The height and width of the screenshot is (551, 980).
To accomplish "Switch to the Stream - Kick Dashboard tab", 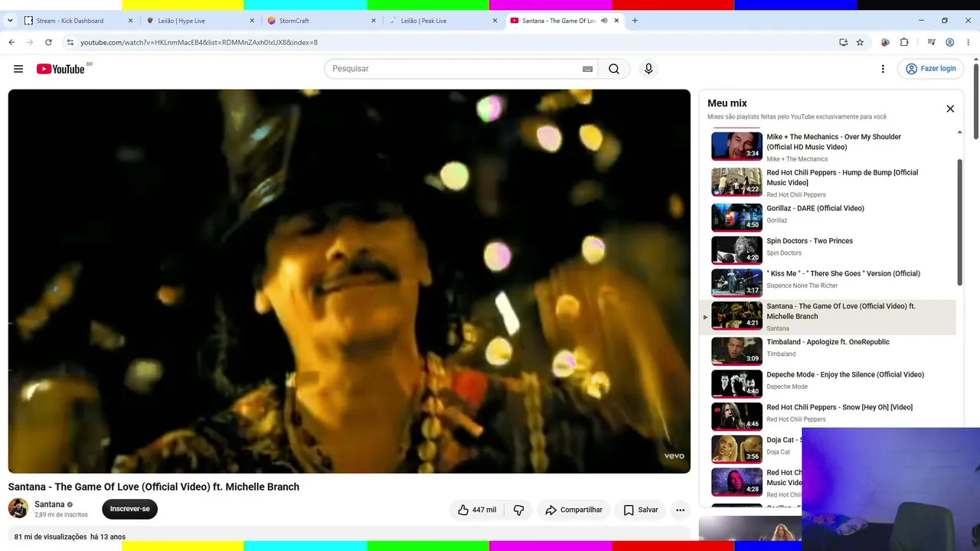I will point(78,21).
